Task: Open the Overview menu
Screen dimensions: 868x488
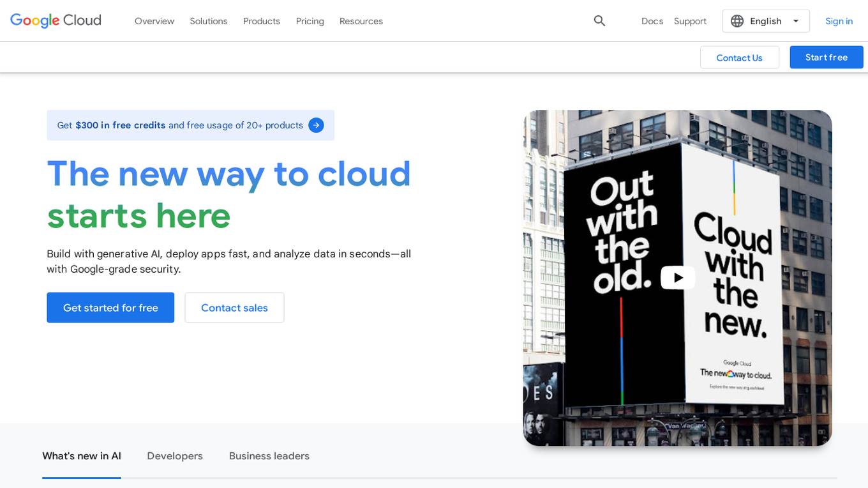Action: (154, 21)
